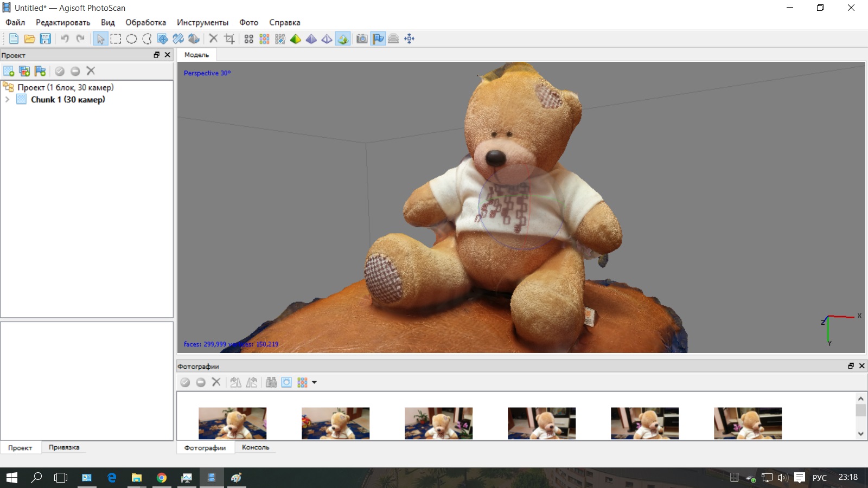The image size is (868, 488).
Task: Show the dense point cloud view
Action: [264, 38]
